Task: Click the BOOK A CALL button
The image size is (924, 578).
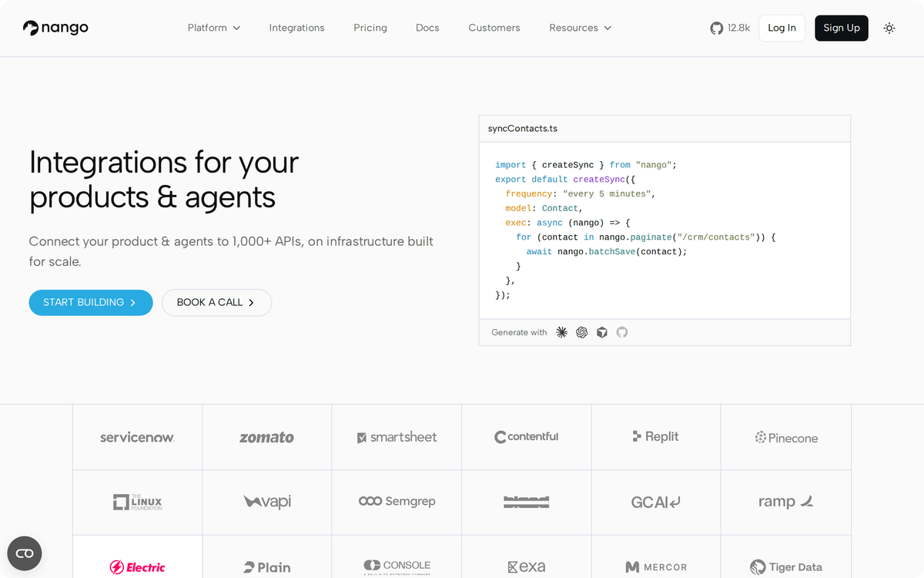Action: (x=216, y=302)
